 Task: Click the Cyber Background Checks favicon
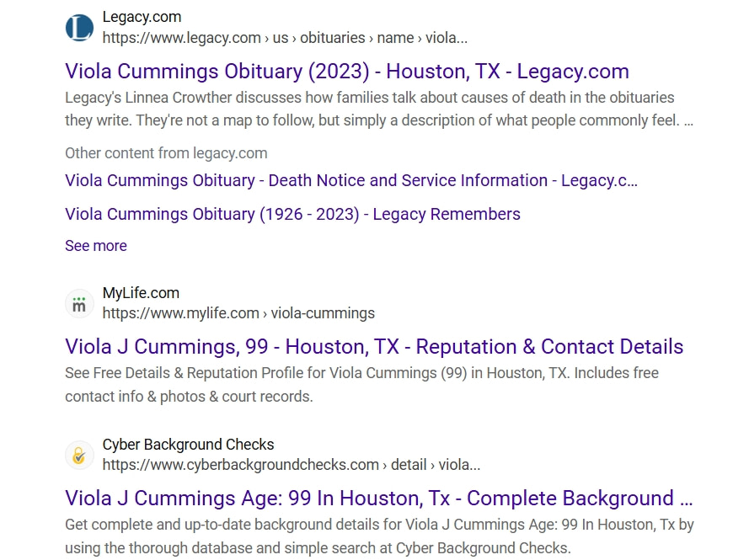[79, 455]
